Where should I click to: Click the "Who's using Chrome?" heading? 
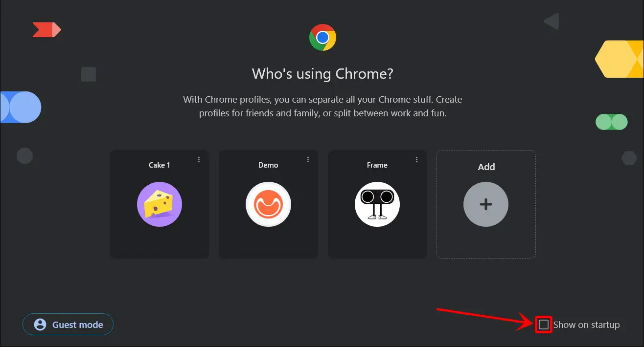pos(322,74)
